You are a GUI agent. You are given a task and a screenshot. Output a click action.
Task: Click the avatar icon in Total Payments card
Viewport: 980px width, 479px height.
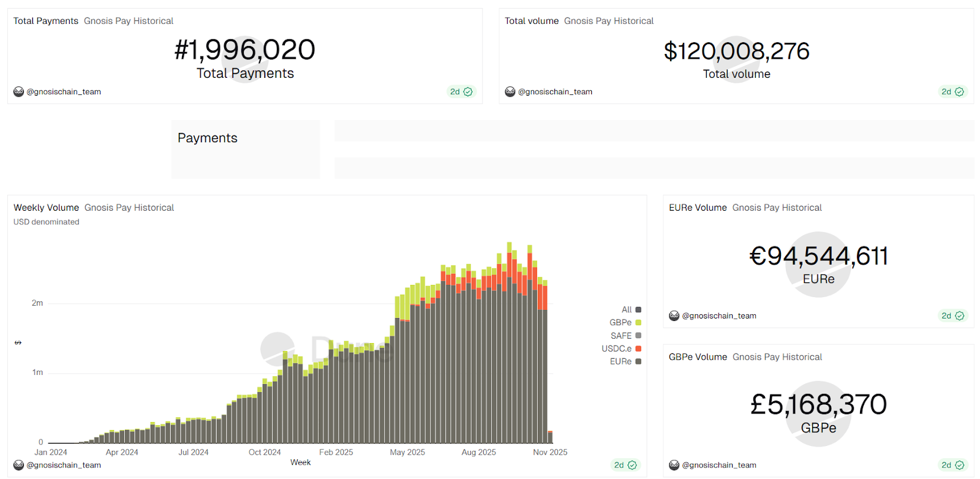pos(19,92)
